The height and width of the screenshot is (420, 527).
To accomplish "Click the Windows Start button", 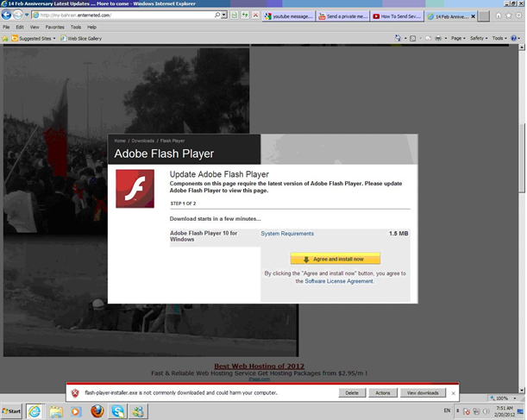I will [11, 411].
